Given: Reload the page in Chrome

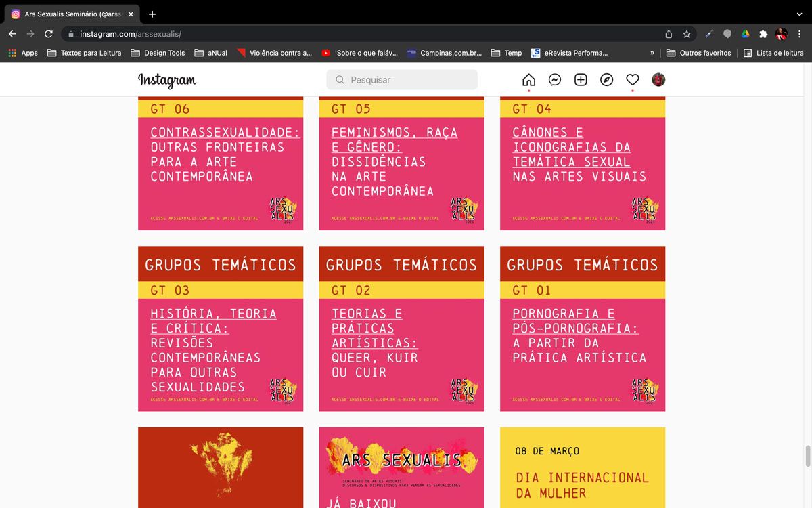Looking at the screenshot, I should tap(49, 34).
